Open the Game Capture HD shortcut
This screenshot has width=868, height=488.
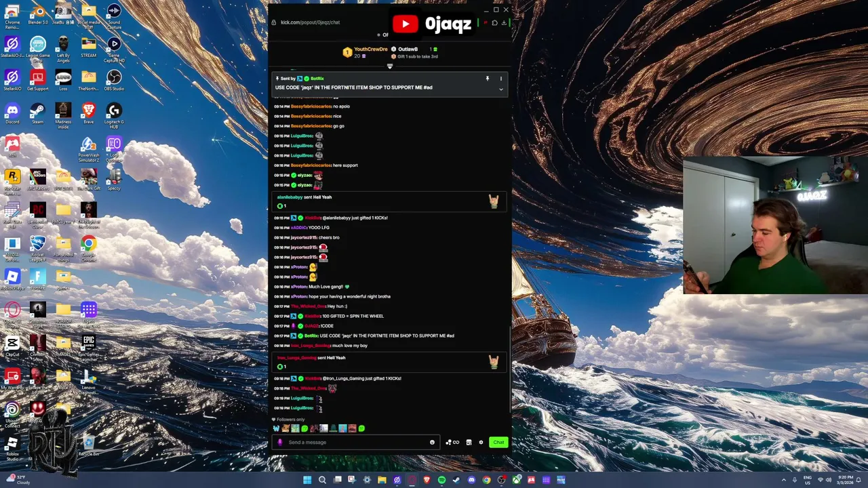[114, 49]
